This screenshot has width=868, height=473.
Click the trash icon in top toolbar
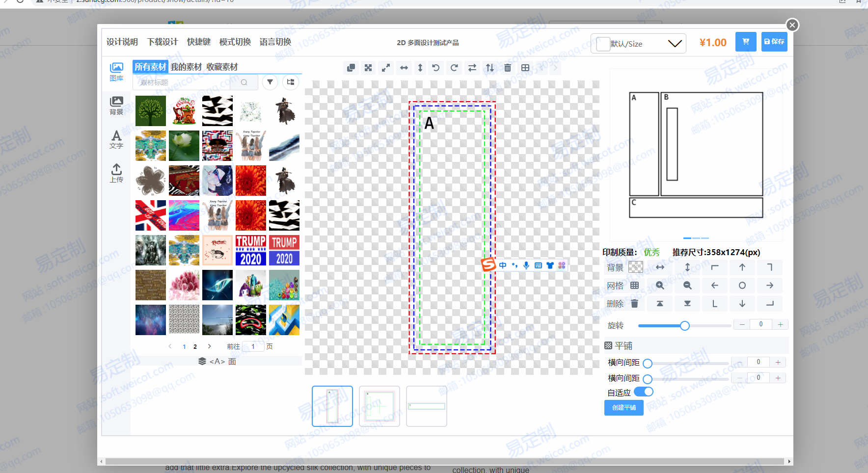click(x=508, y=68)
